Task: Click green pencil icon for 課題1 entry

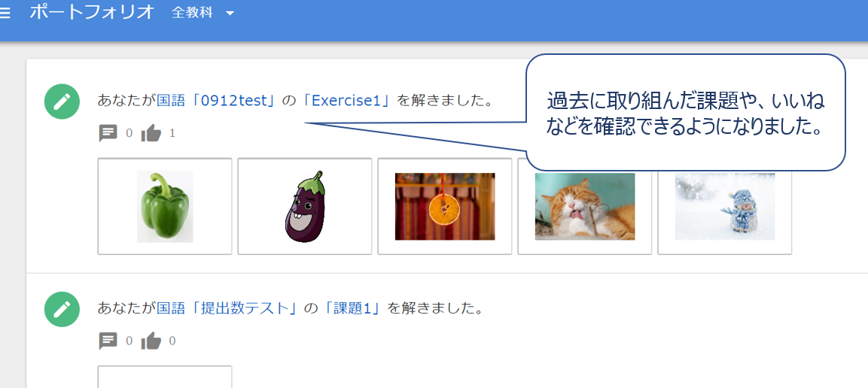Action: pyautogui.click(x=62, y=309)
